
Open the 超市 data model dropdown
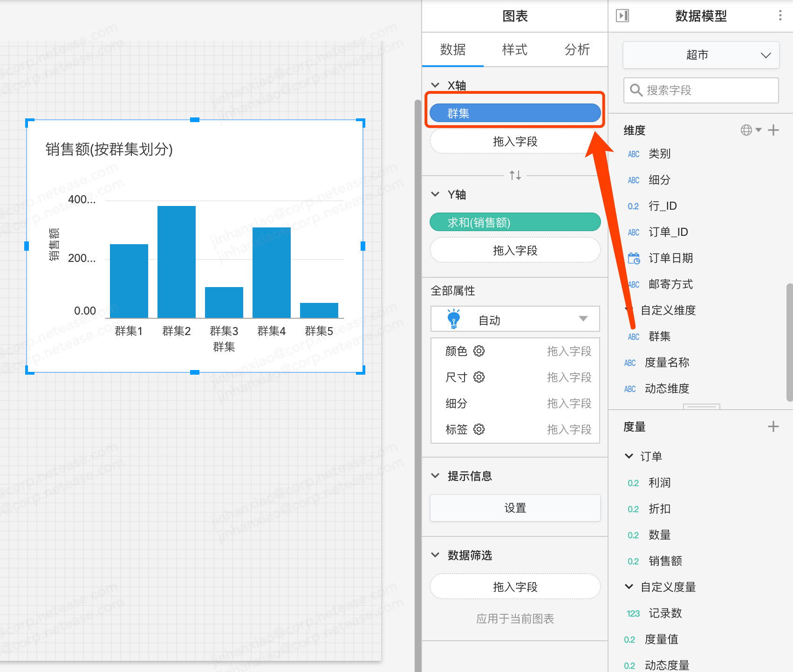pyautogui.click(x=701, y=55)
